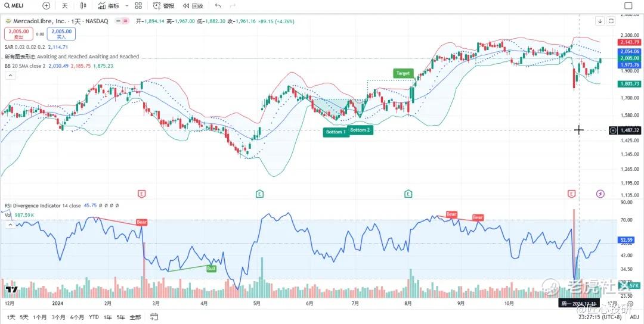Viewport: 644px width, 324px height.
Task: Click the plus button beside 1,487.32 crosshair label
Action: pos(613,130)
